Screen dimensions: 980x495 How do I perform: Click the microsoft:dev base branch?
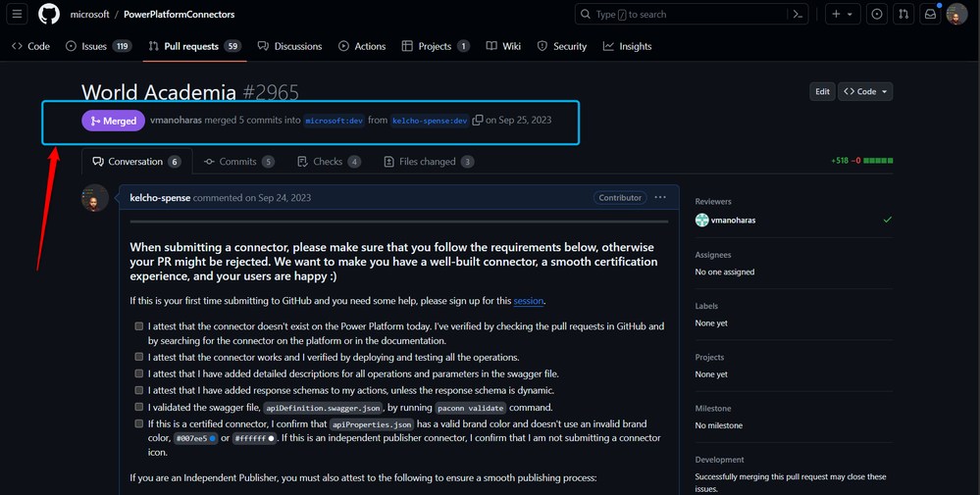coord(335,121)
